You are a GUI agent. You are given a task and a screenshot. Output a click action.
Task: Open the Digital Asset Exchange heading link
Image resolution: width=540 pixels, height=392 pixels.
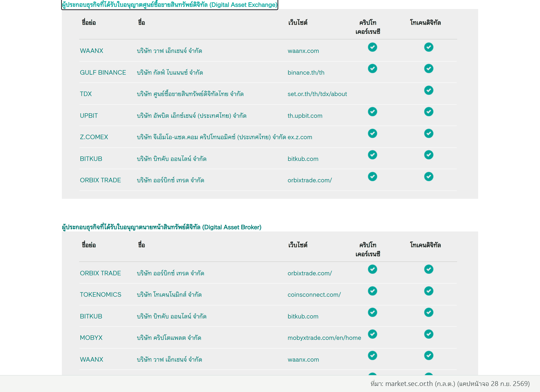[x=169, y=5]
